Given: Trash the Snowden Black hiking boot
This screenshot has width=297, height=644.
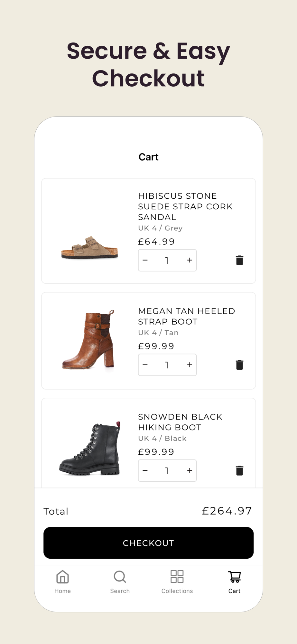Looking at the screenshot, I should (x=239, y=470).
